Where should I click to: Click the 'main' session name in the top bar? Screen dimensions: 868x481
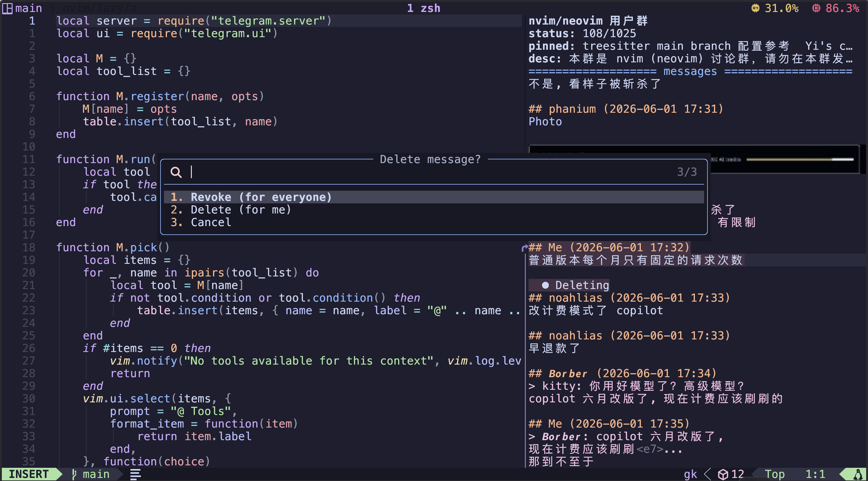click(x=29, y=8)
